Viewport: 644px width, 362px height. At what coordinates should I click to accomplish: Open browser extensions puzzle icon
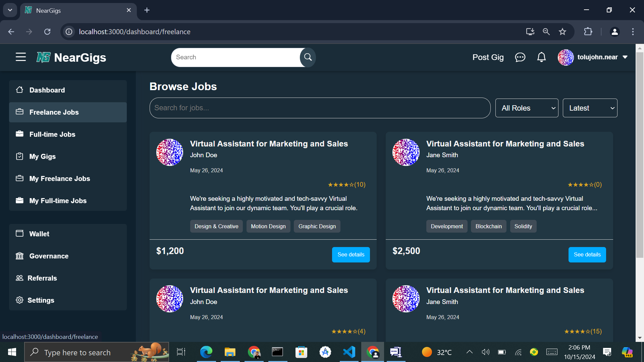coord(588,32)
